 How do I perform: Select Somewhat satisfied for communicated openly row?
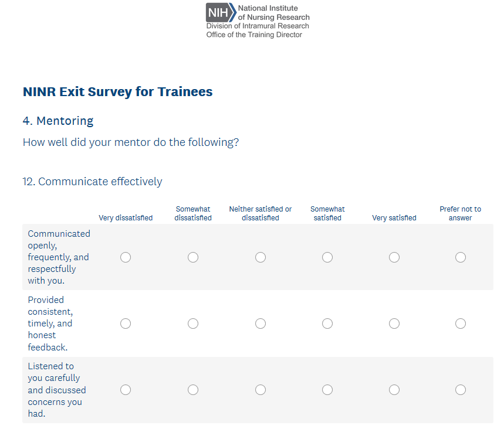[x=327, y=257]
